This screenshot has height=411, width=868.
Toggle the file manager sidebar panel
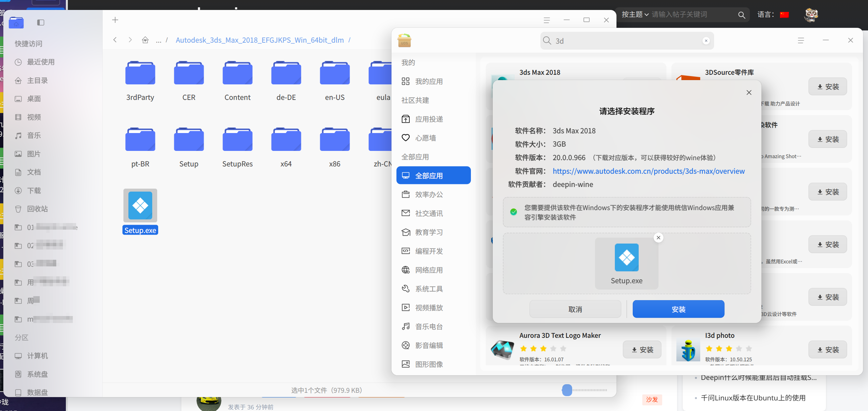pos(41,23)
